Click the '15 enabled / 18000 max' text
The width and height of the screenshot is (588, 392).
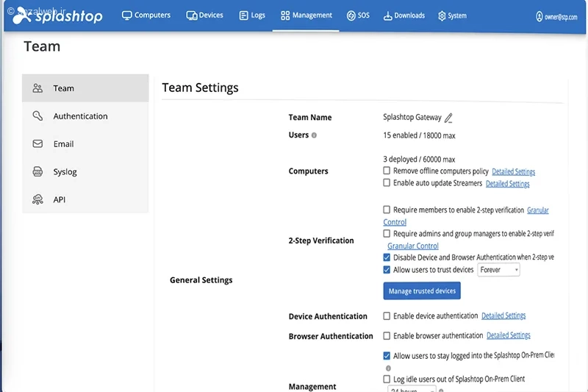(419, 135)
